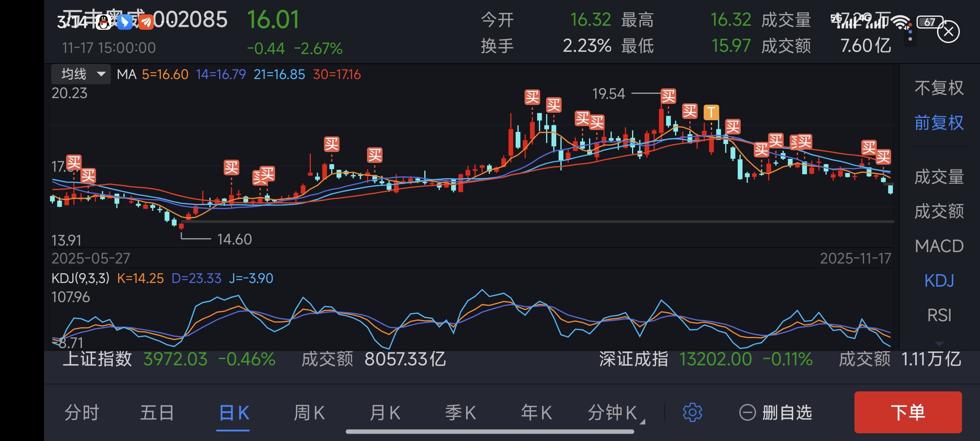
Task: Open the 均线 indicator dropdown
Action: pyautogui.click(x=81, y=74)
